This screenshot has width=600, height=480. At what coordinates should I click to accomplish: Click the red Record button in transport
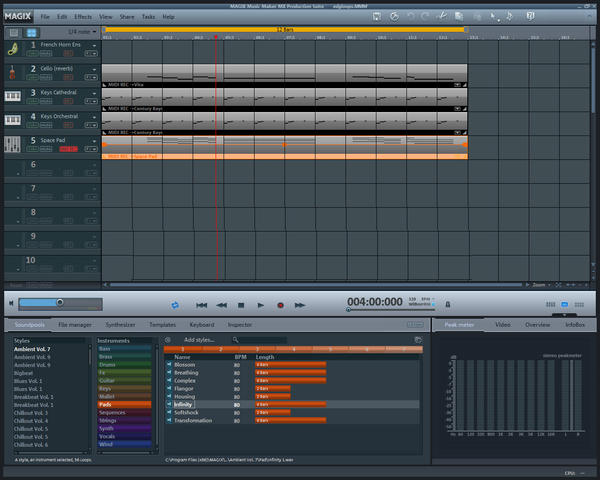pyautogui.click(x=280, y=305)
